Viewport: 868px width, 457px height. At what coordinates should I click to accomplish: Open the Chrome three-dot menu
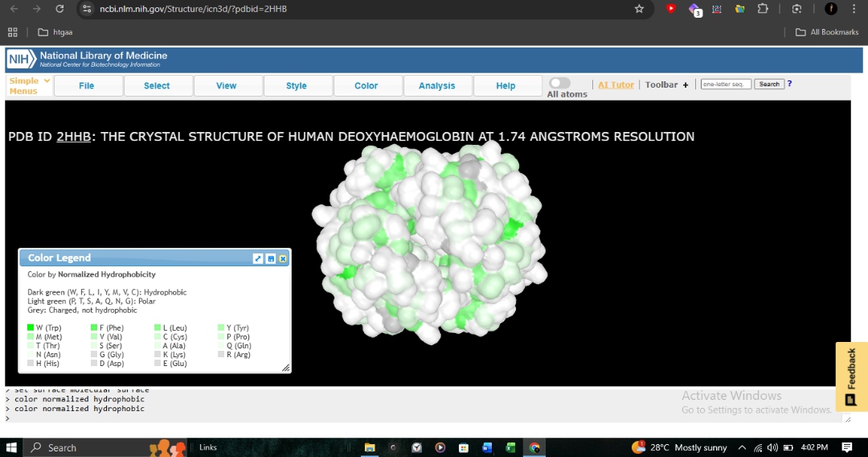coord(854,9)
